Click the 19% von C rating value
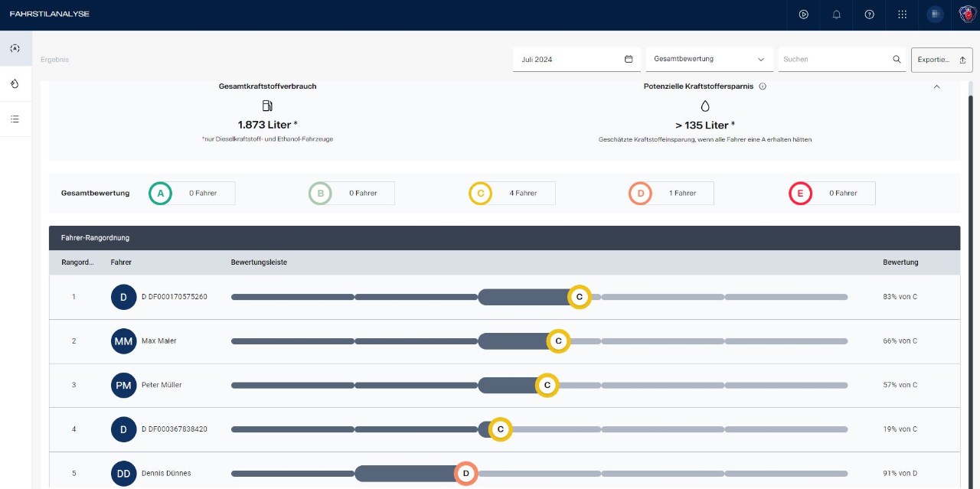Image resolution: width=980 pixels, height=489 pixels. [x=900, y=429]
